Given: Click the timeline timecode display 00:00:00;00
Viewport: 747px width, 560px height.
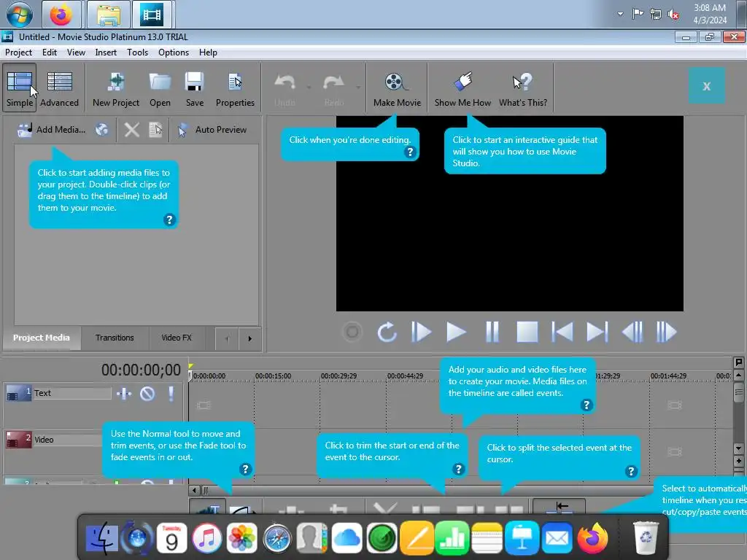Looking at the screenshot, I should [x=141, y=370].
